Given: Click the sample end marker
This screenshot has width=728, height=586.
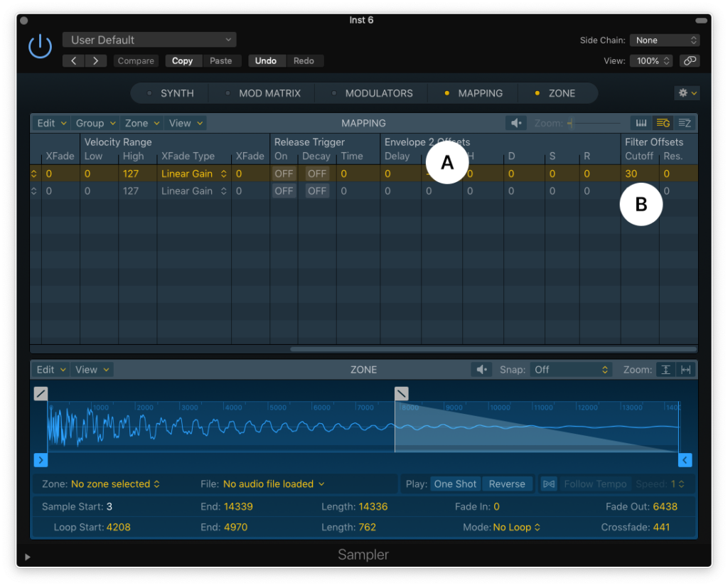Looking at the screenshot, I should pyautogui.click(x=685, y=460).
